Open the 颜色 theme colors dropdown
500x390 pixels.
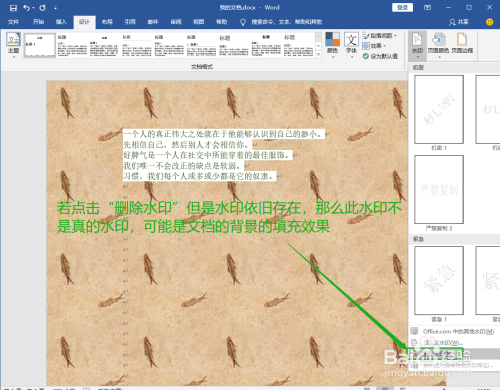pyautogui.click(x=332, y=45)
